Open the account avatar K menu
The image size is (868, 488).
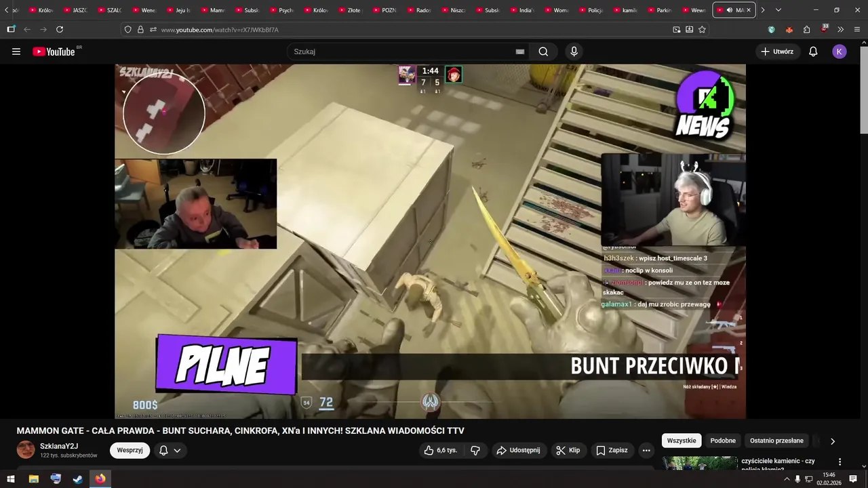tap(840, 52)
